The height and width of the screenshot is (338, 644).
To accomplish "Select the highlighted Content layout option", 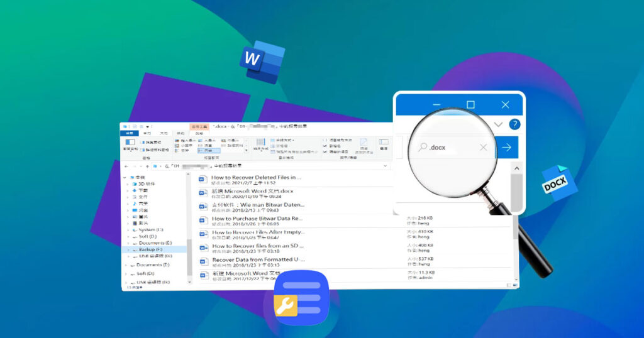I will click(x=209, y=151).
